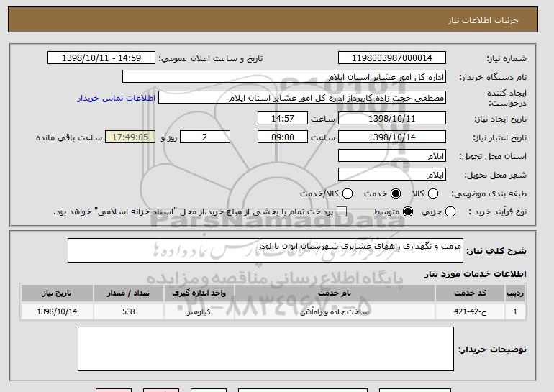This screenshot has width=554, height=392.
Task: Click the نام خدمت column header
Action: [335, 293]
